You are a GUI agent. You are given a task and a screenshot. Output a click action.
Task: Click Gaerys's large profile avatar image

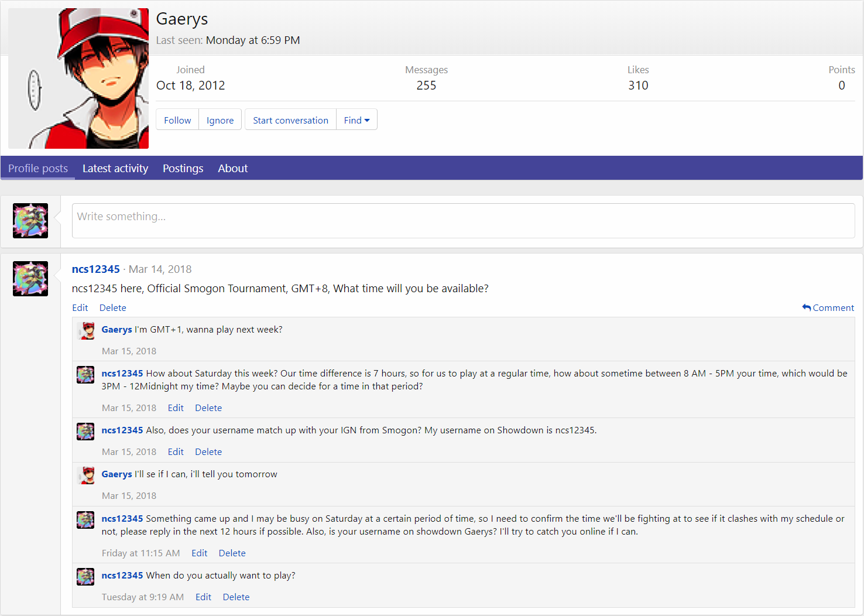click(x=78, y=78)
